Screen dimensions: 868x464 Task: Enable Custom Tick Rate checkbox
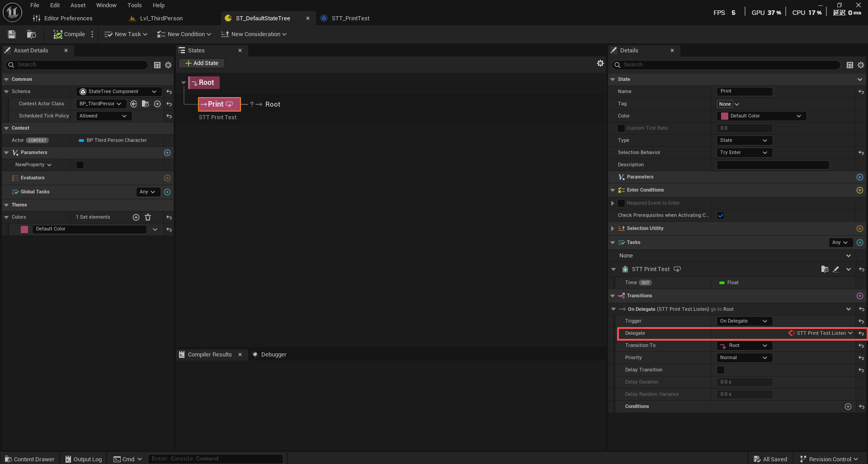pos(621,128)
